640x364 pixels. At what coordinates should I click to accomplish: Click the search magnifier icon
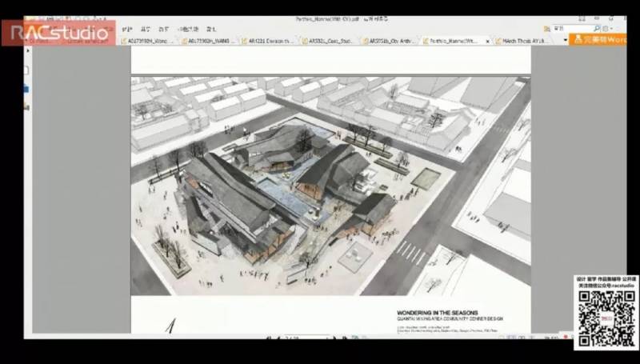(596, 28)
